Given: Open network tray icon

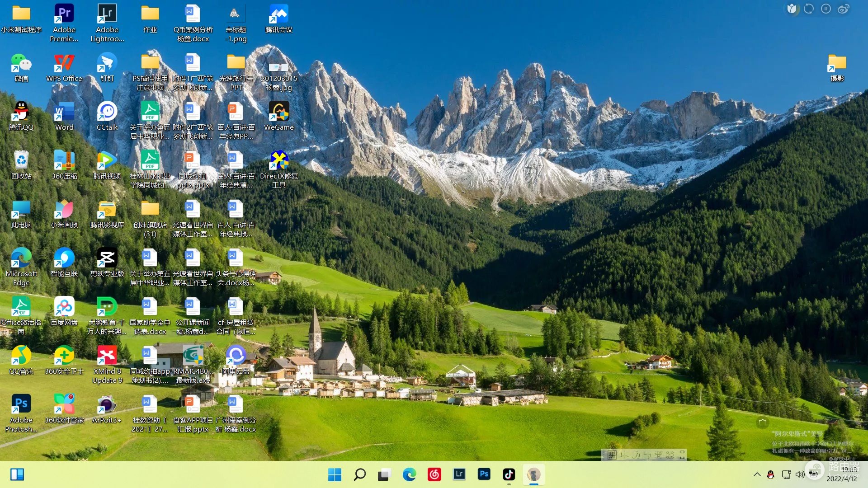Looking at the screenshot, I should 786,474.
